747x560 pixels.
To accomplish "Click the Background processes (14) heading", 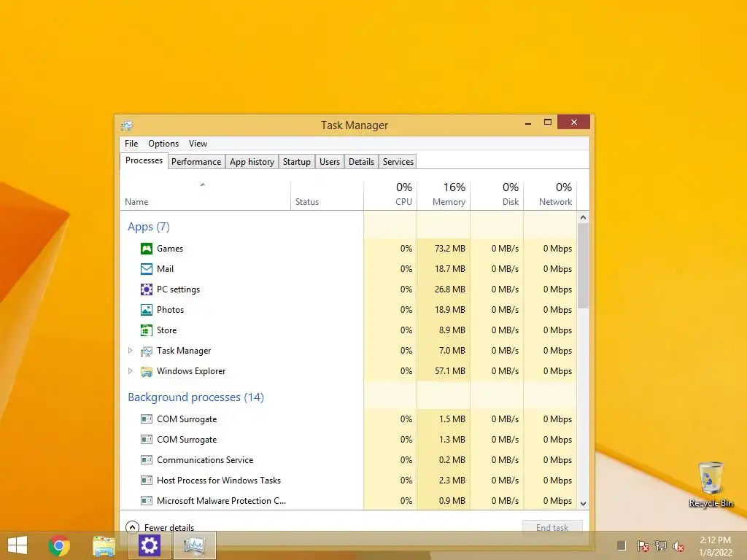I will [196, 397].
